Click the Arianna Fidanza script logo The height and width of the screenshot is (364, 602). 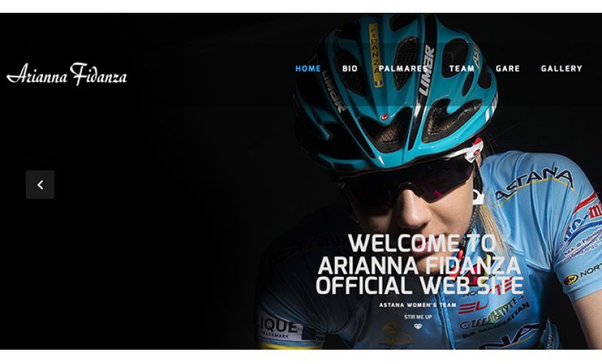(67, 74)
